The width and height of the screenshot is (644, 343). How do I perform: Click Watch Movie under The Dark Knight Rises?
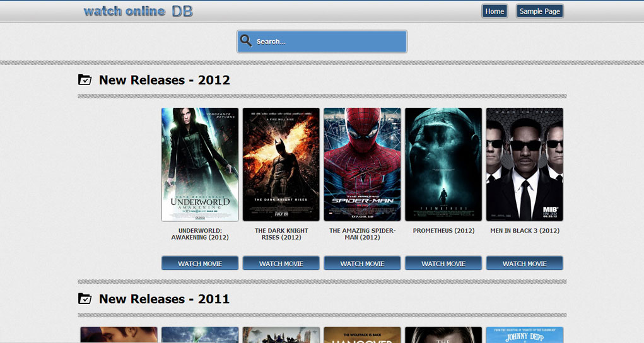point(281,264)
